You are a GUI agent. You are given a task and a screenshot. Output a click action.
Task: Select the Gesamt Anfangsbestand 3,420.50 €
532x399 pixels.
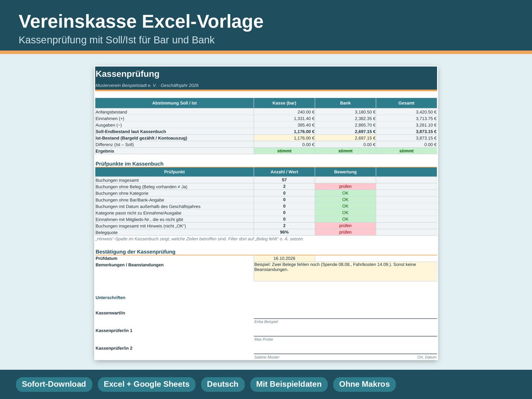click(x=426, y=112)
